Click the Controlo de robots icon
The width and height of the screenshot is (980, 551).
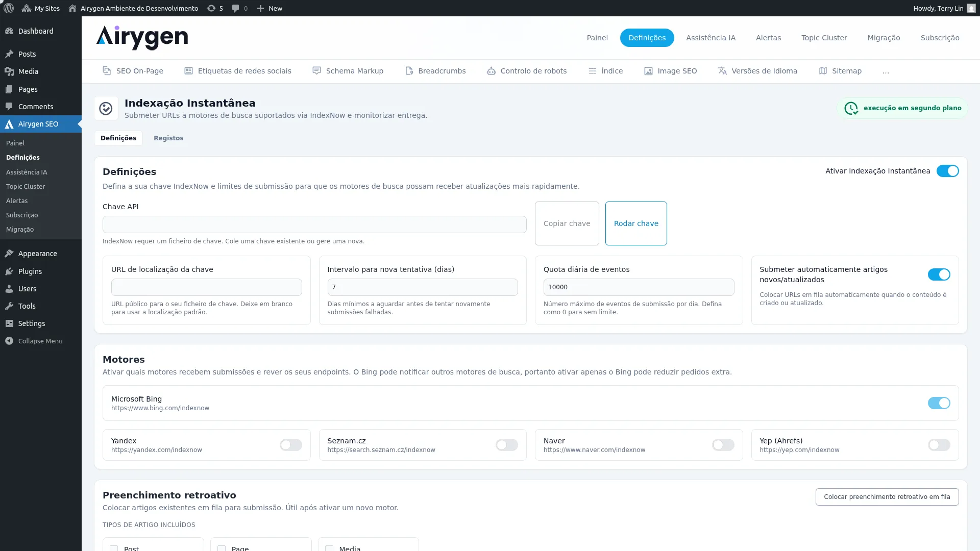point(491,71)
